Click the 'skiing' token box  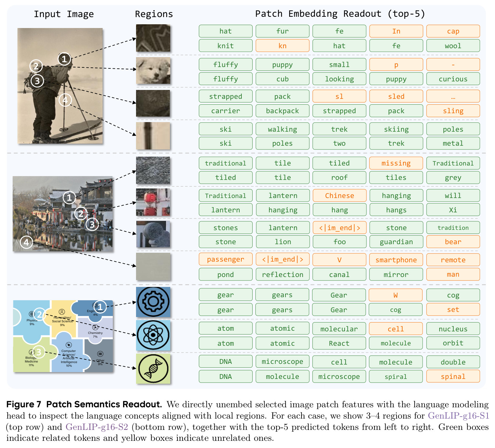pos(396,129)
